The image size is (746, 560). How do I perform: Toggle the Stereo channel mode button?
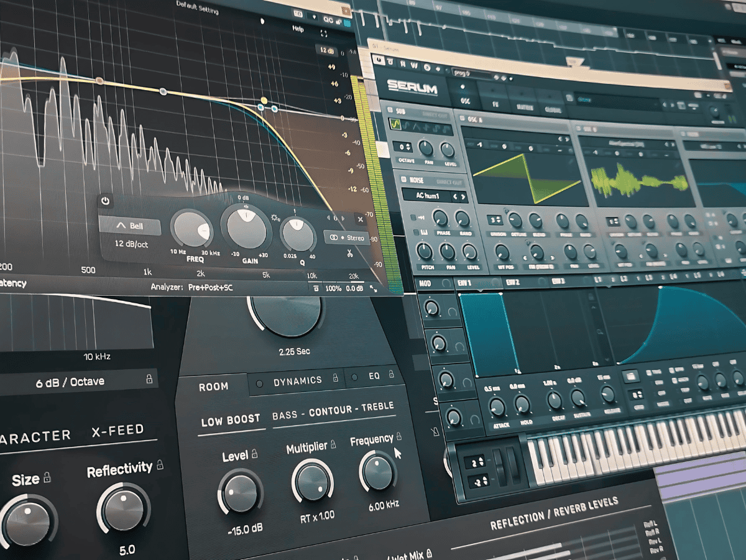coord(348,237)
